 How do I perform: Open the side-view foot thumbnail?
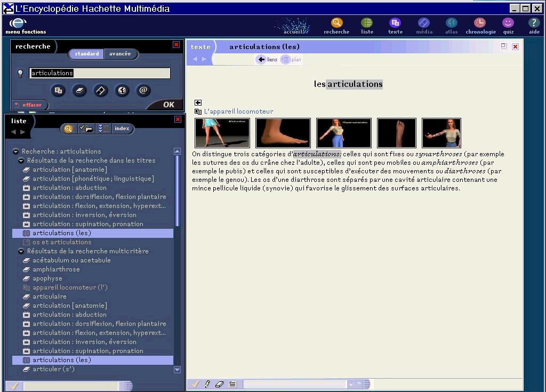click(x=283, y=133)
